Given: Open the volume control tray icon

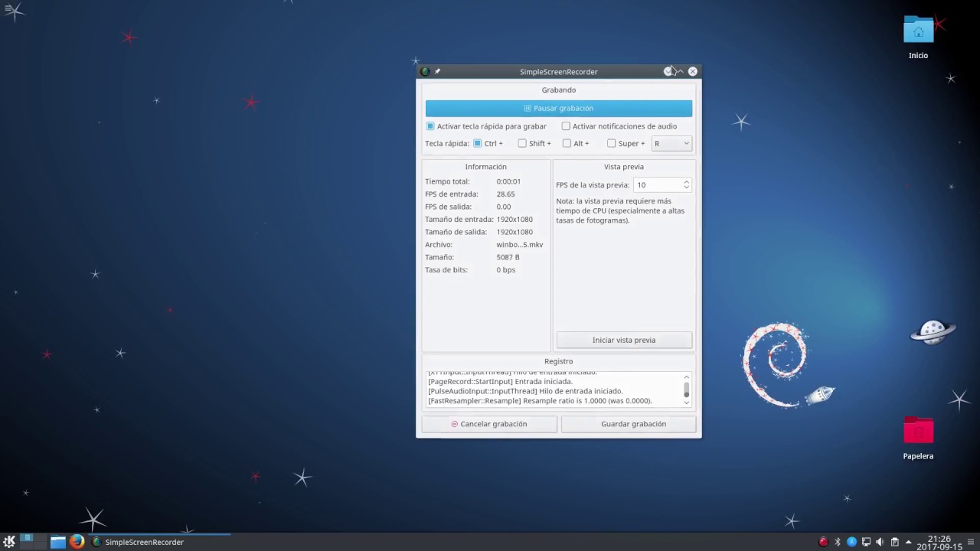Looking at the screenshot, I should (880, 542).
